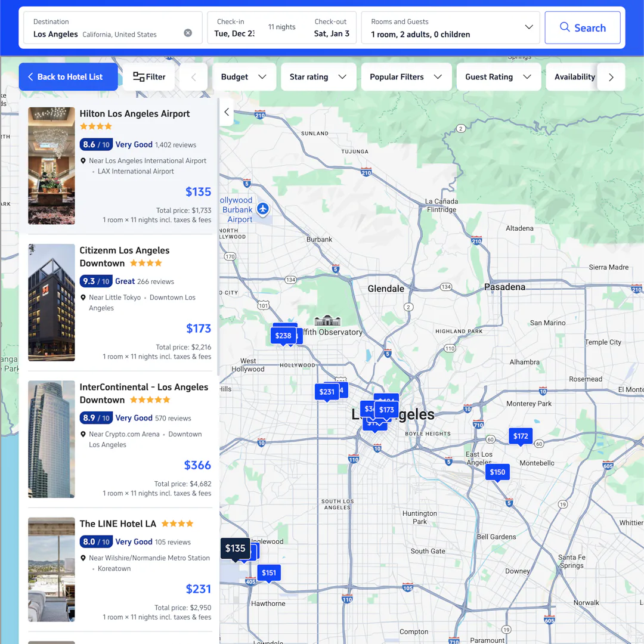Click the $173 price on Citizenm card
This screenshot has width=644, height=644.
point(199,329)
